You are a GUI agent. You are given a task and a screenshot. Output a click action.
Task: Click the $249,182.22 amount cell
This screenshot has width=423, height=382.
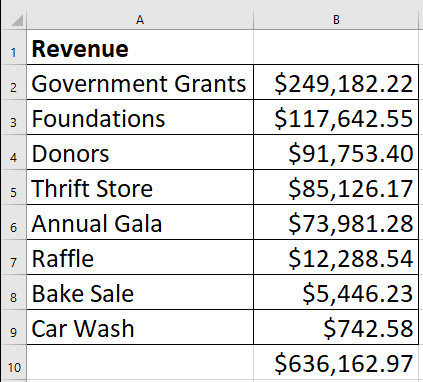[x=336, y=82]
